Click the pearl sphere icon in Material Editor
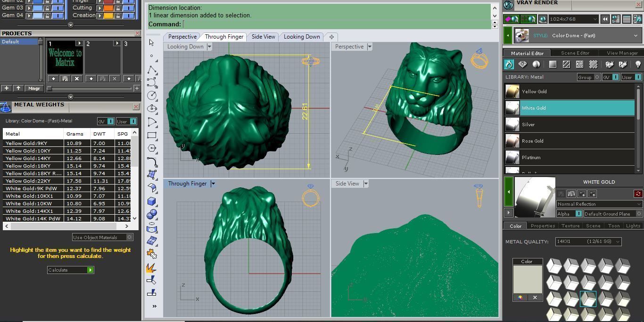 [x=536, y=64]
